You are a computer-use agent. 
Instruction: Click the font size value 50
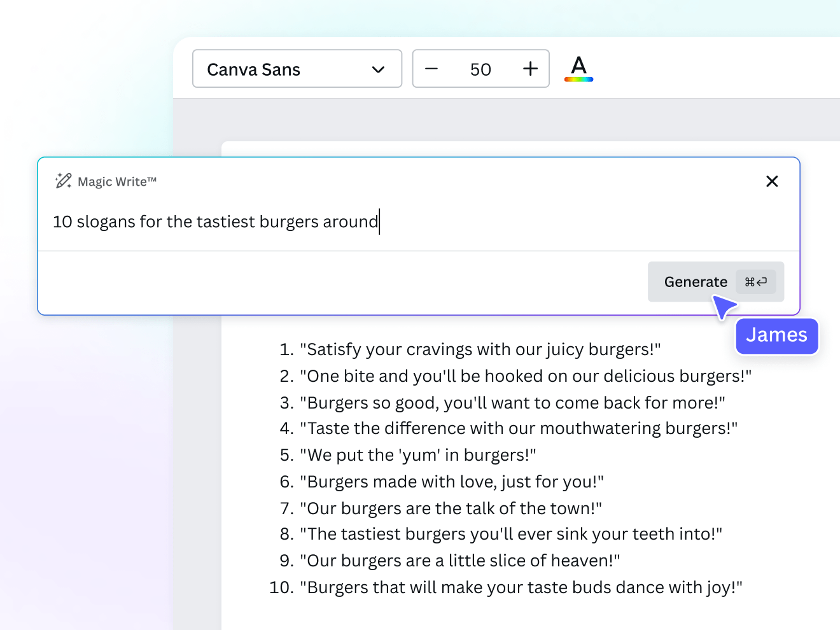tap(480, 69)
